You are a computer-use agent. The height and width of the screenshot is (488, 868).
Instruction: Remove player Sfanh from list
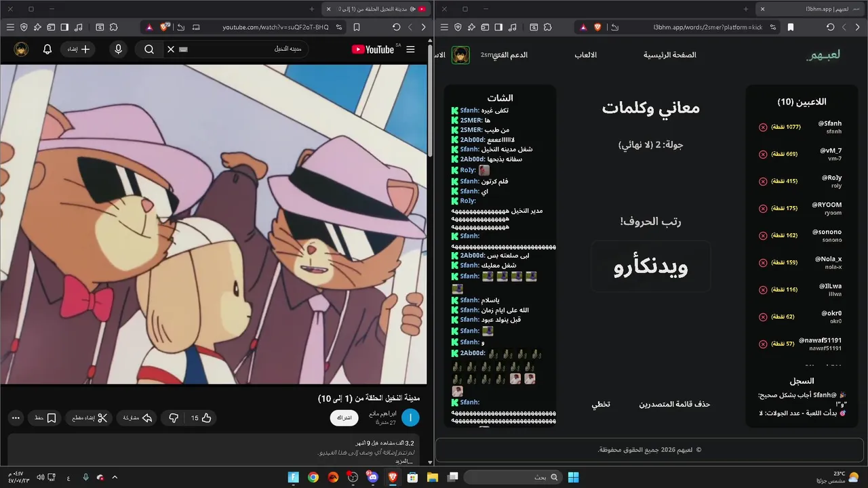[763, 127]
